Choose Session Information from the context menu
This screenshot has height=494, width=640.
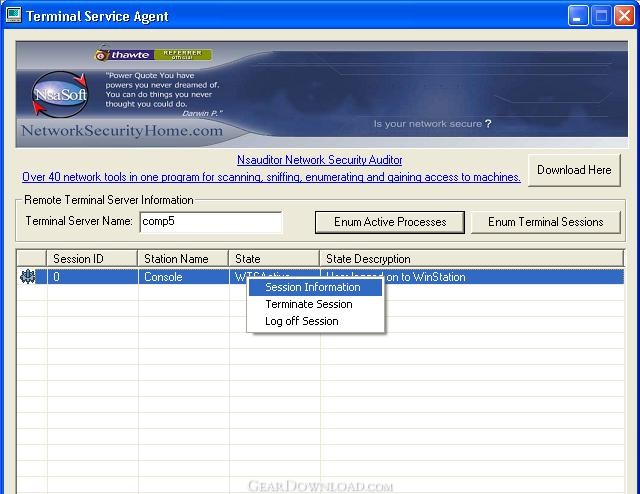coord(315,287)
